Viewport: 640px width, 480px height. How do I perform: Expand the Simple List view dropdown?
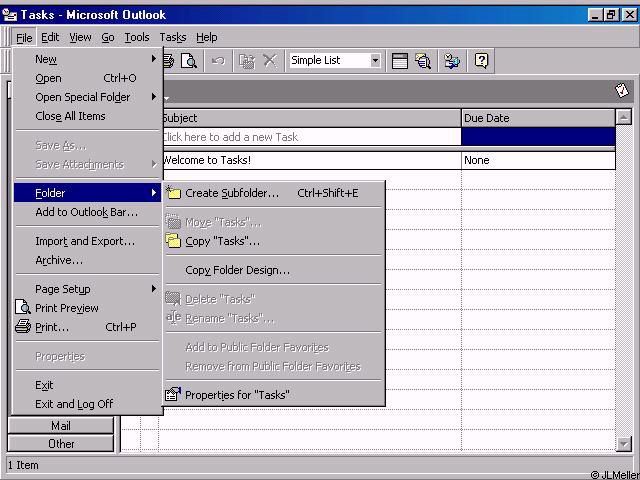click(x=375, y=61)
